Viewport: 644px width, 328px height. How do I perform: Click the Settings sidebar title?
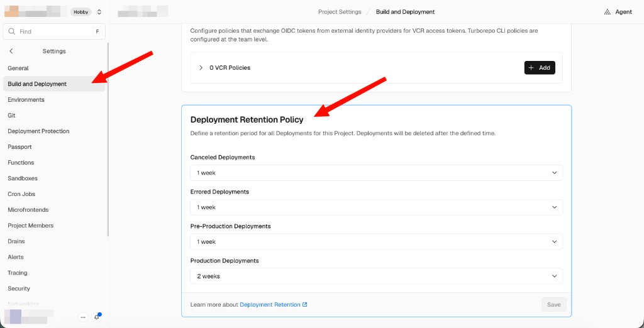click(54, 52)
